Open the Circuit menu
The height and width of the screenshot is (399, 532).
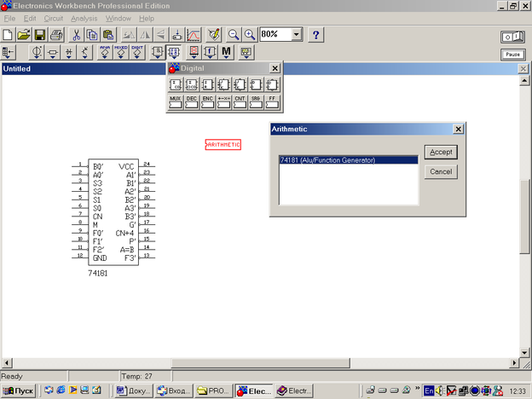(x=53, y=18)
